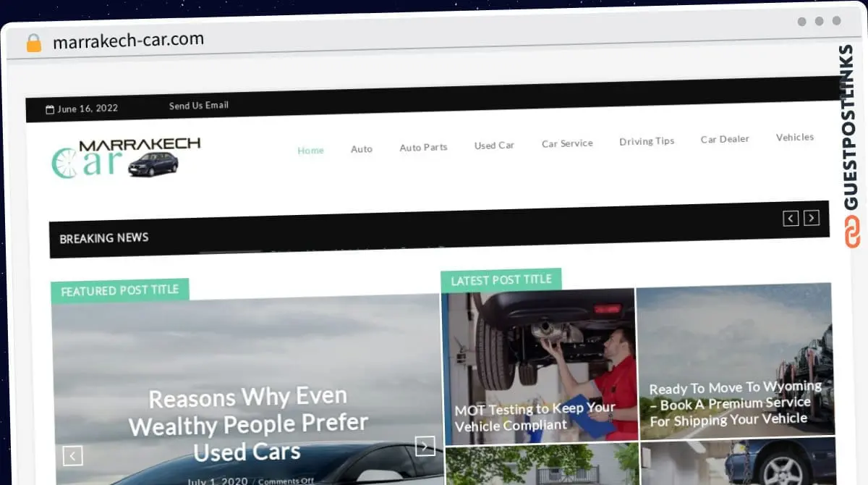Show next featured post slide
The width and height of the screenshot is (868, 485).
tap(425, 446)
